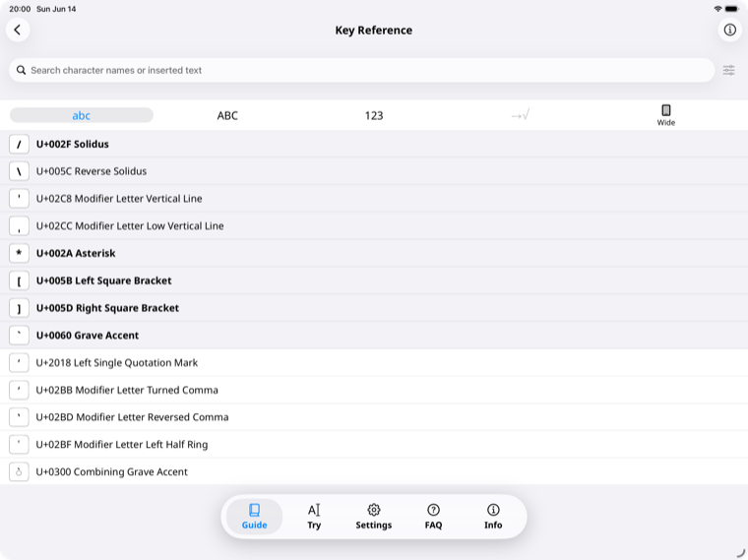This screenshot has height=560, width=748.
Task: Select 'U+02BF Modifier Letter Left Half Ring' text
Action: tap(122, 445)
